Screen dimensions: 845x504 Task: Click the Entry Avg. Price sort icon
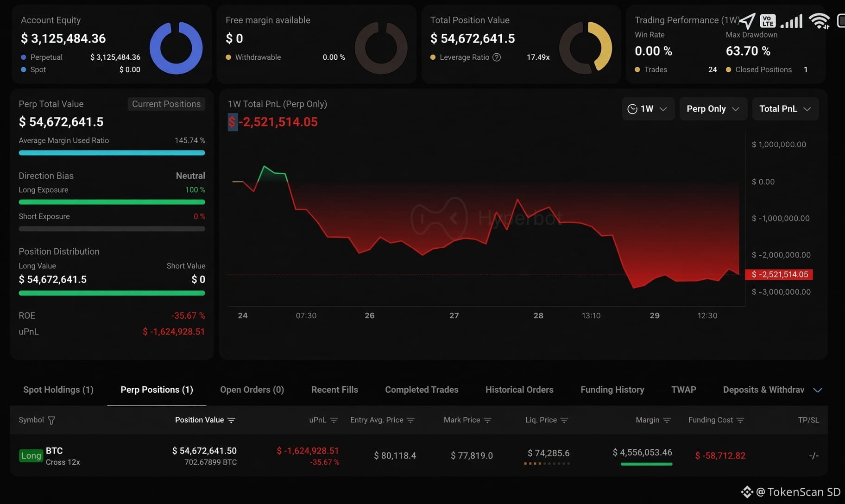tap(410, 420)
